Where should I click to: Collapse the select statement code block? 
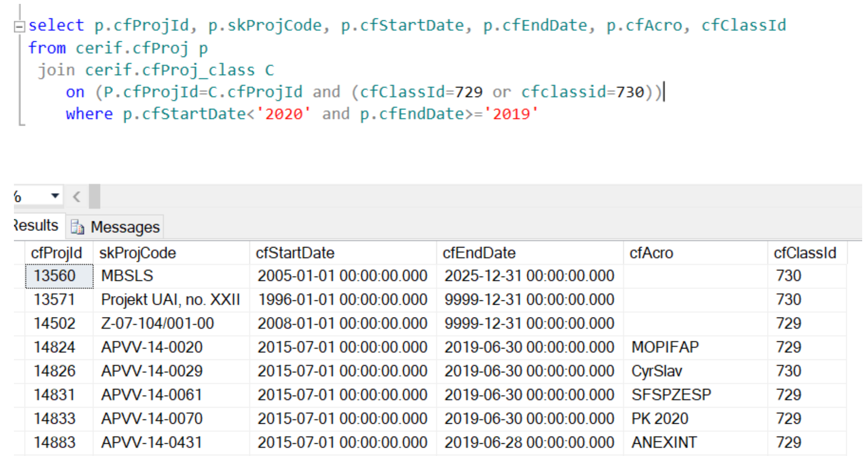[19, 26]
